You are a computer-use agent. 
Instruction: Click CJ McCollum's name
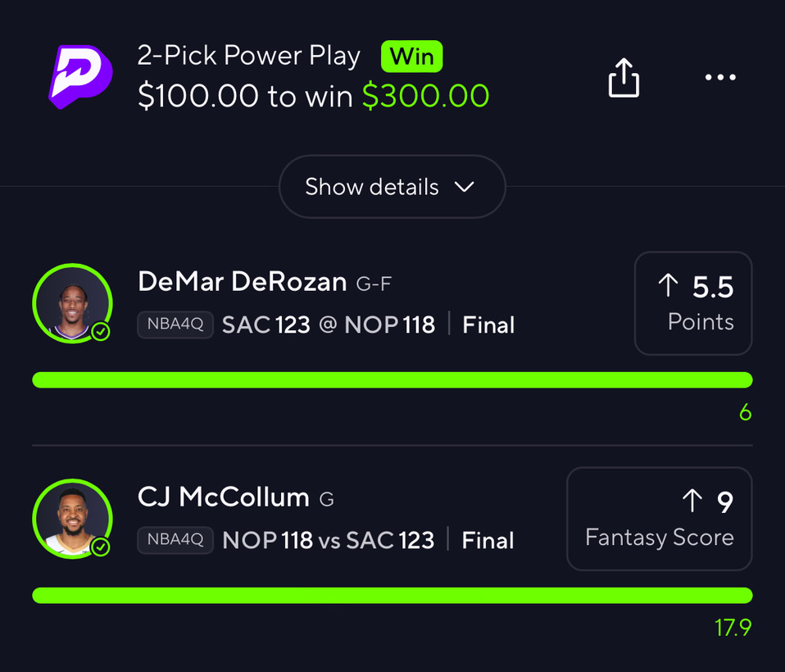click(224, 497)
